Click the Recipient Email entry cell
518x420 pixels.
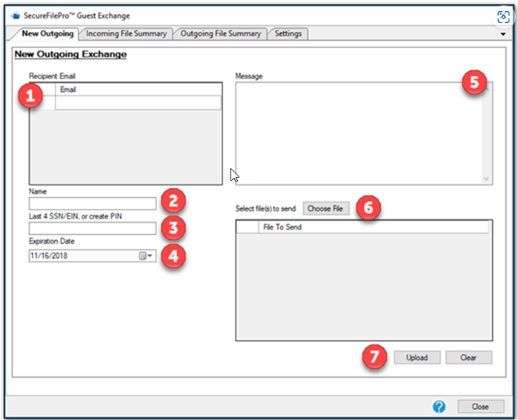click(x=138, y=103)
